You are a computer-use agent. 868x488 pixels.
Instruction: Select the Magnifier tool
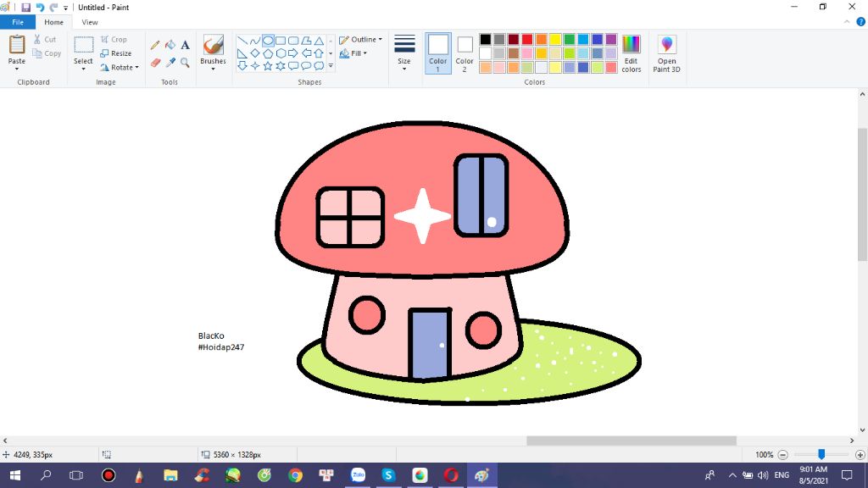185,63
